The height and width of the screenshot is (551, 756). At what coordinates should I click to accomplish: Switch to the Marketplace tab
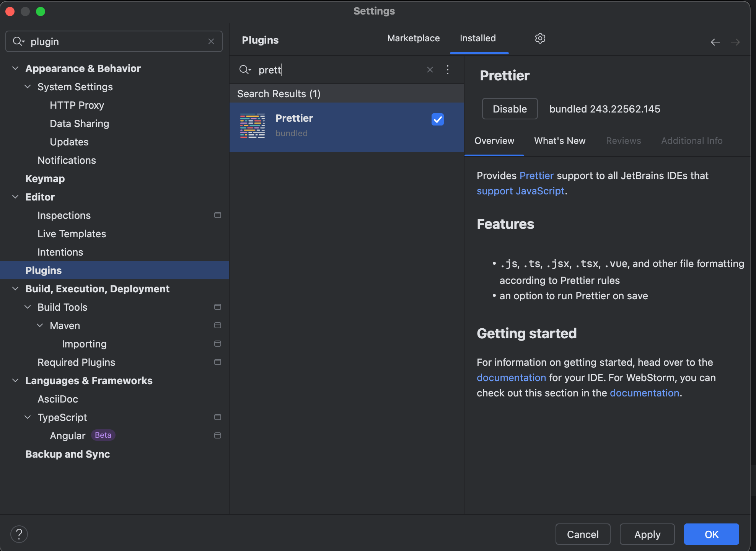(413, 38)
